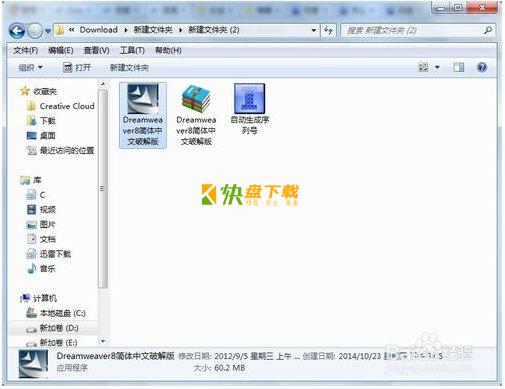Open recent locations dropdown beside navigation arrows
This screenshot has width=505, height=389.
[48, 31]
